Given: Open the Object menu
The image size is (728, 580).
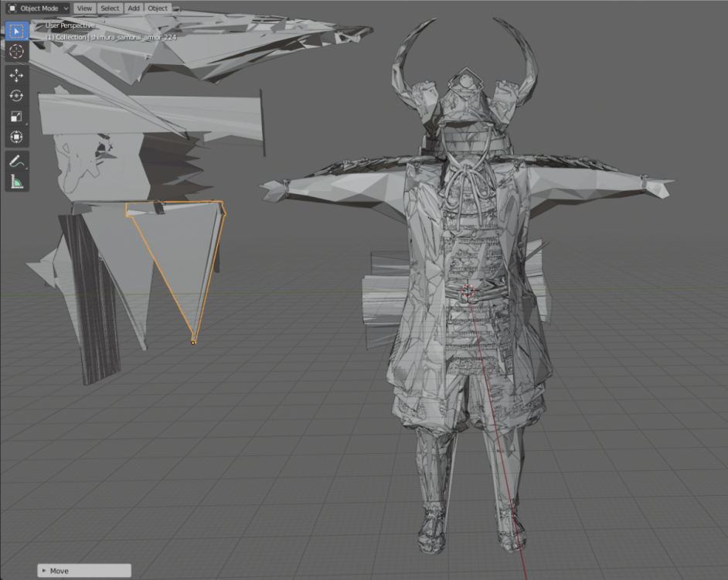Looking at the screenshot, I should pos(158,8).
